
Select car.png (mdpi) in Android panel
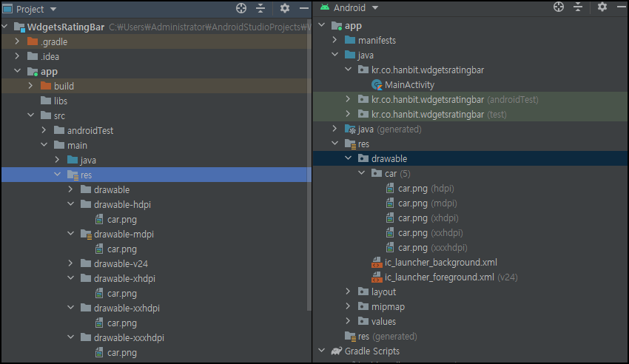click(x=427, y=203)
